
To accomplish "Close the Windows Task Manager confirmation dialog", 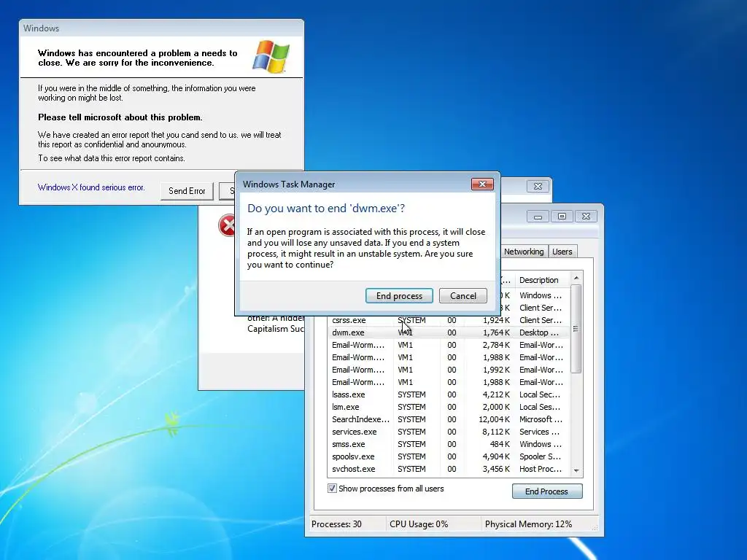I will pos(482,184).
